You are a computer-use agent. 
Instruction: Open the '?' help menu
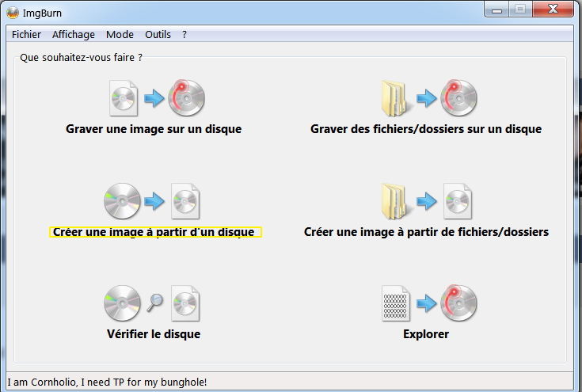[184, 35]
